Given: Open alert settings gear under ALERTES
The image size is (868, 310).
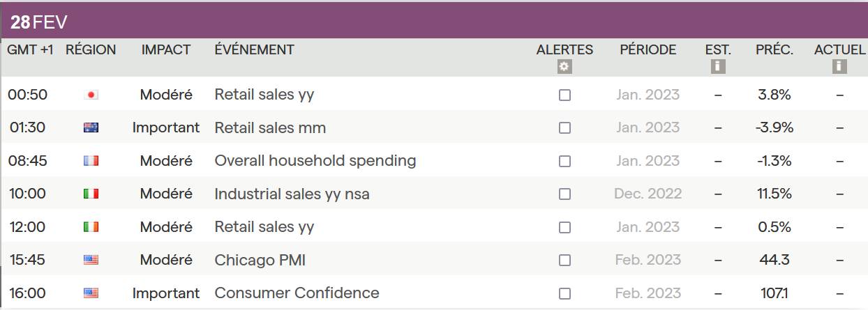Looking at the screenshot, I should click(x=564, y=67).
